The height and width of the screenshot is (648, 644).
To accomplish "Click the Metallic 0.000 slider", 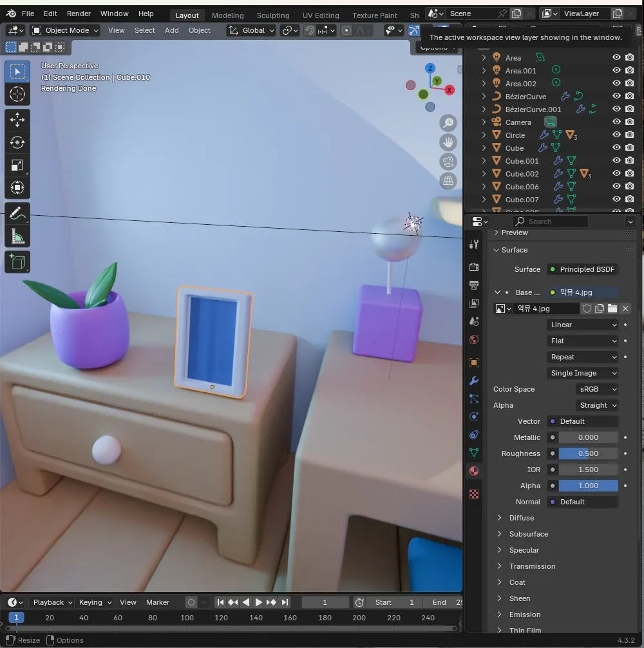I will (x=588, y=437).
